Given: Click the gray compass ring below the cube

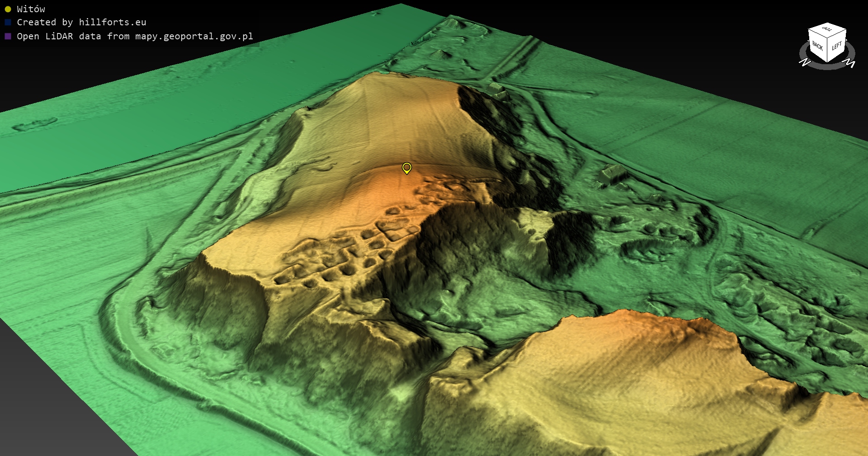Looking at the screenshot, I should point(827,67).
